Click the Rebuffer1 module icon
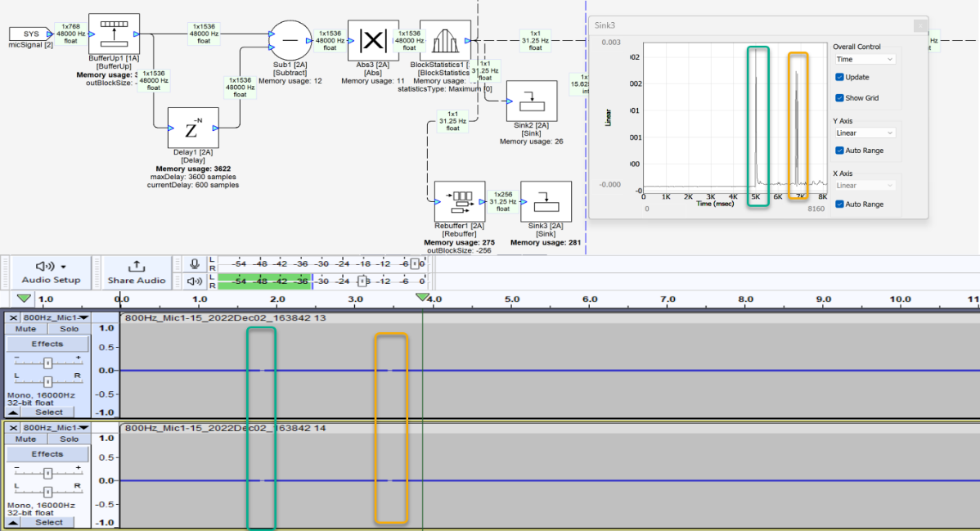 click(460, 201)
